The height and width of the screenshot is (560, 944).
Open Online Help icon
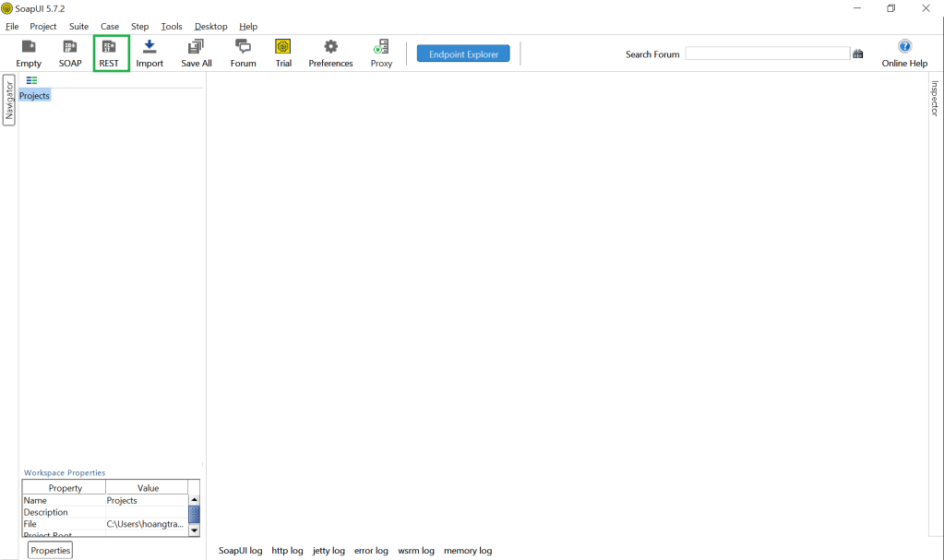(x=904, y=53)
